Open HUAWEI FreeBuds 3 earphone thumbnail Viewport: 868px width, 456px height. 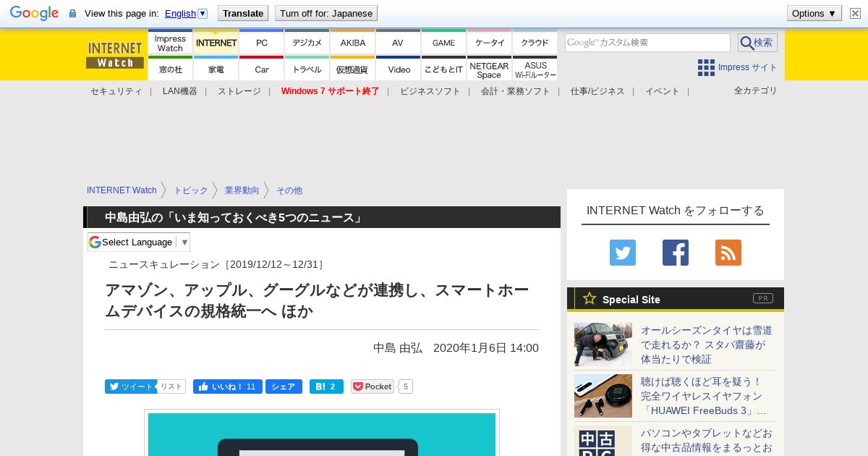pos(603,396)
